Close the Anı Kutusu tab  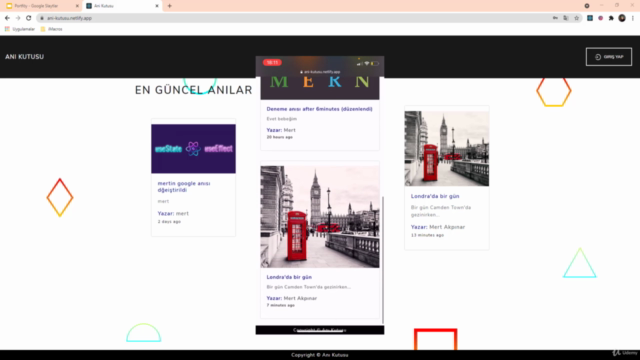[x=157, y=6]
